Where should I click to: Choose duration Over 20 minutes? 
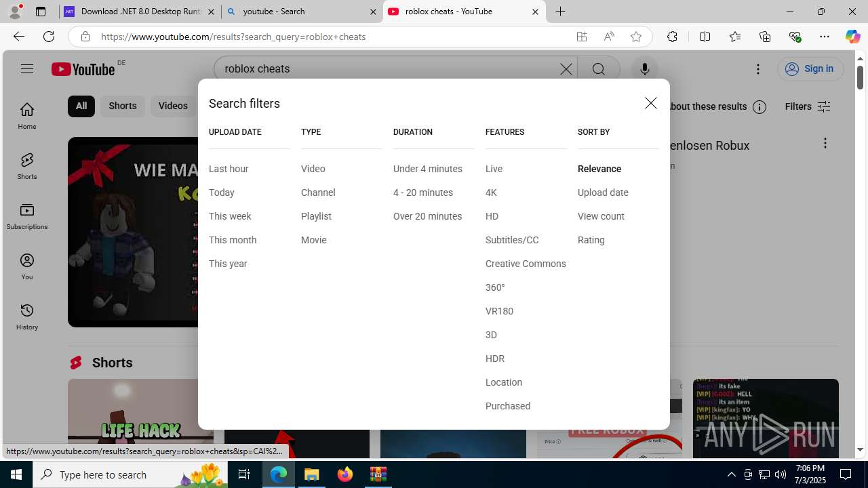pos(427,216)
